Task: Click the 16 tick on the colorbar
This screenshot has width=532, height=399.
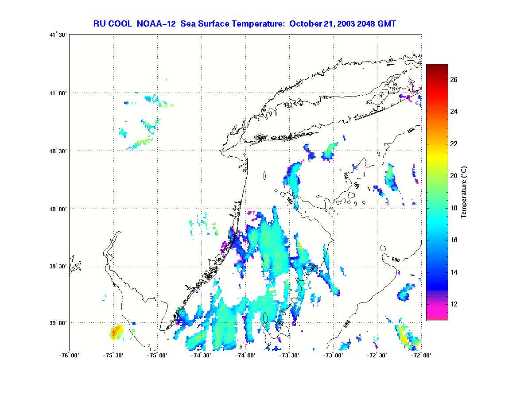Action: [454, 240]
